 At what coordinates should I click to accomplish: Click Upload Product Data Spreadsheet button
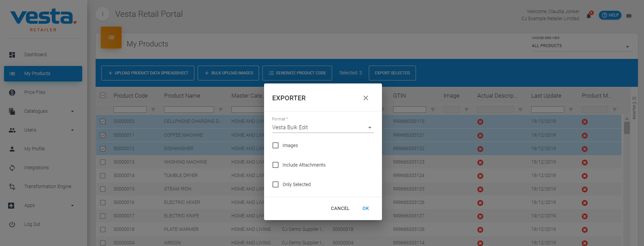pyautogui.click(x=148, y=73)
